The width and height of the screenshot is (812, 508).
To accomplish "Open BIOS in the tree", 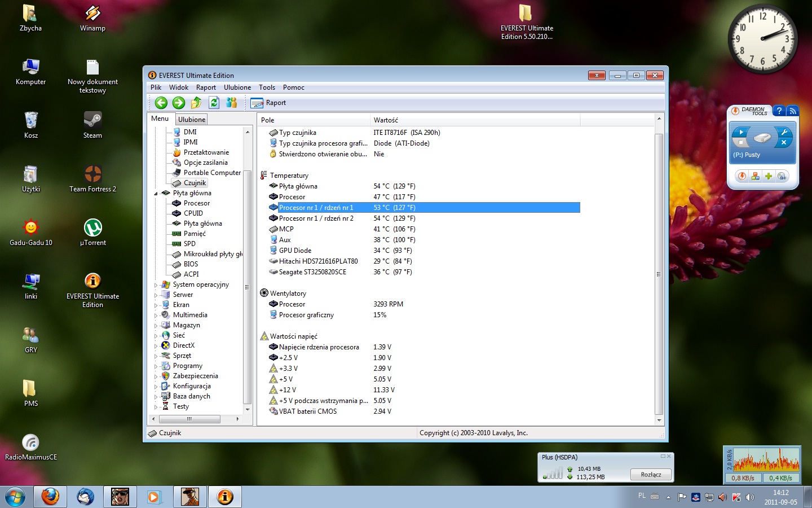I will [x=191, y=264].
